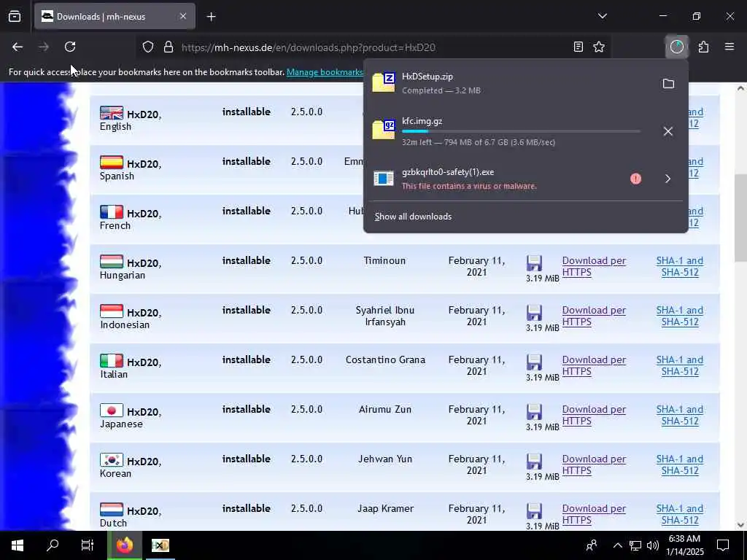Open HxD app on taskbar

pos(160,545)
